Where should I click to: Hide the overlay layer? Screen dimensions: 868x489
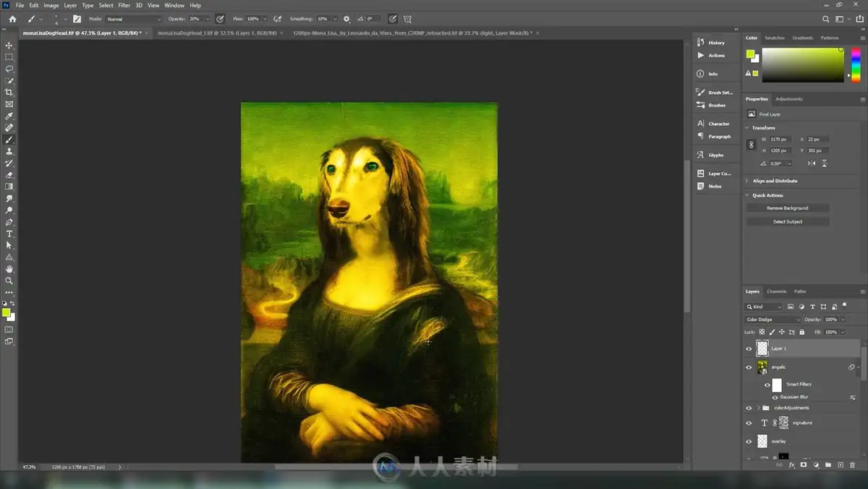[749, 441]
